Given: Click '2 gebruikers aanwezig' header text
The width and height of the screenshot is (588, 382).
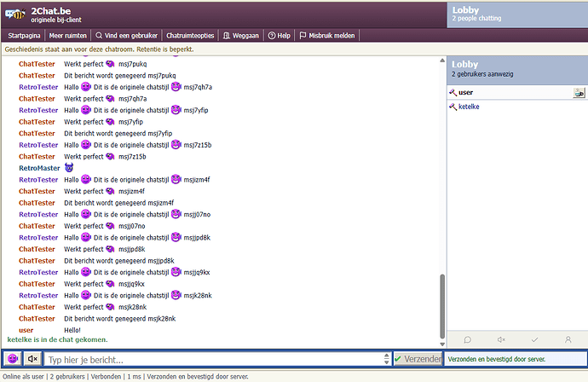Looking at the screenshot, I should 482,74.
